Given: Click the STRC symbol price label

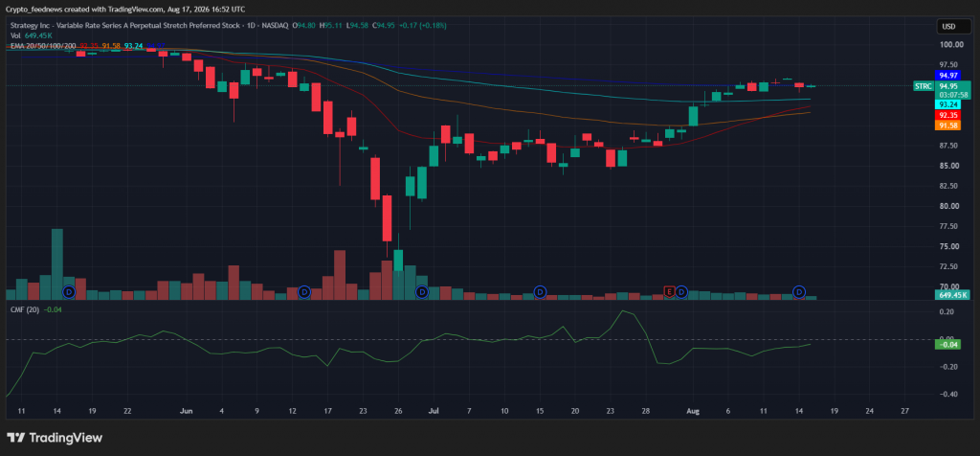Looking at the screenshot, I should pyautogui.click(x=924, y=86).
